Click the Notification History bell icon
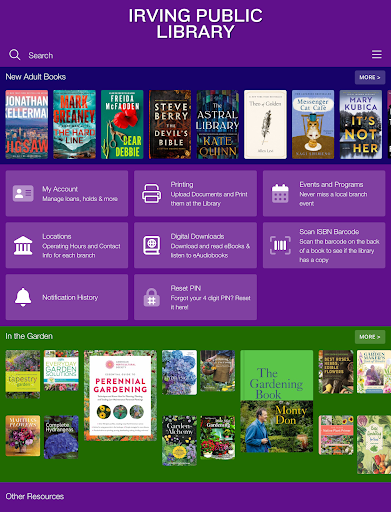 coord(23,297)
